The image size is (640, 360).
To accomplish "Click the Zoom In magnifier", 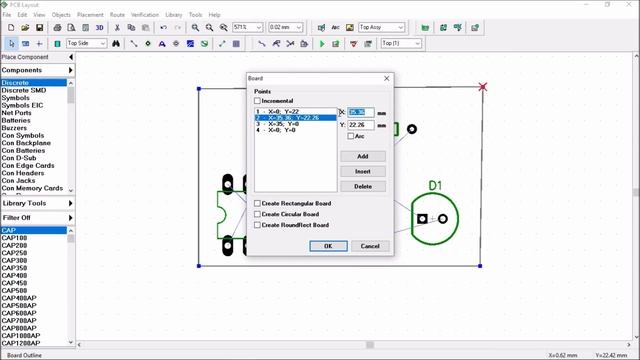I will coord(196,28).
